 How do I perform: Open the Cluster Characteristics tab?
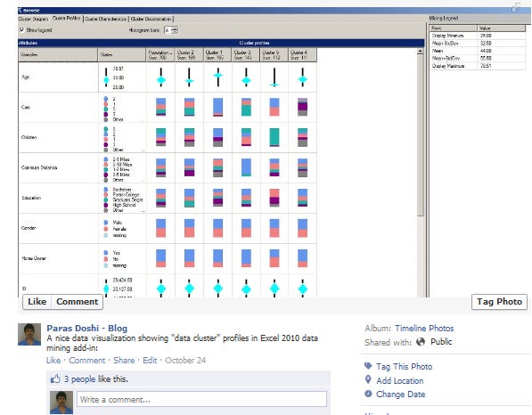tap(105, 19)
